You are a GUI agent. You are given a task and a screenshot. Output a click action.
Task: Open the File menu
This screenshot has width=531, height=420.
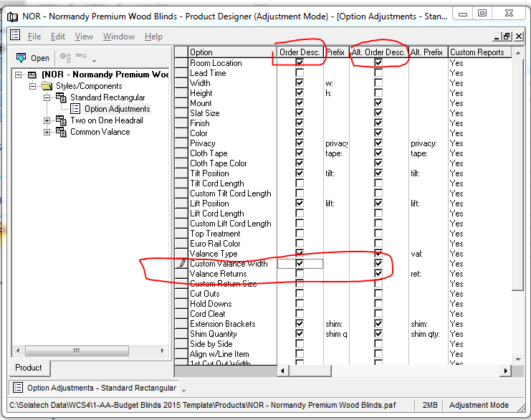click(34, 37)
